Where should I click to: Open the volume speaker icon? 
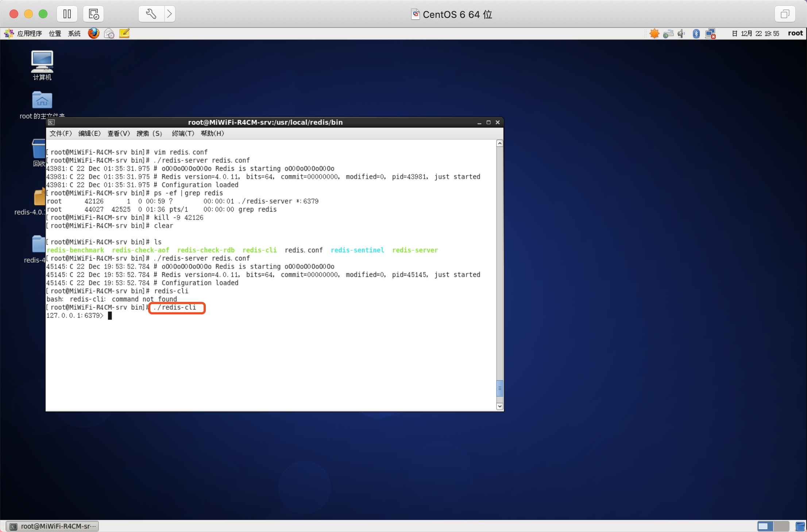coord(681,34)
